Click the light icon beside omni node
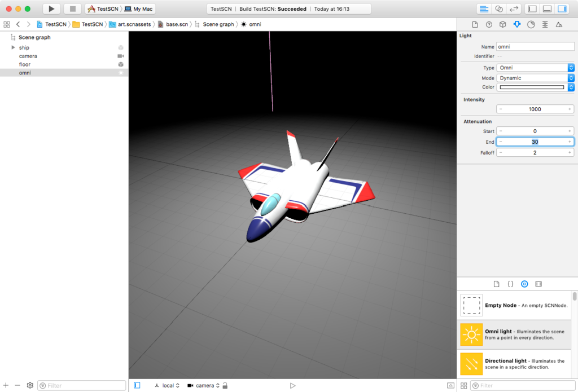Image resolution: width=578 pixels, height=392 pixels. (121, 73)
